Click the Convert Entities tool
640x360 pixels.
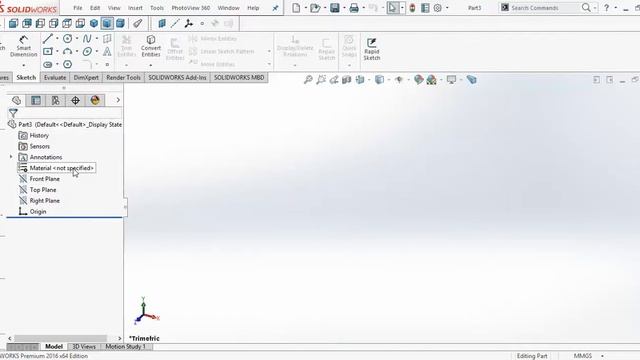point(151,46)
